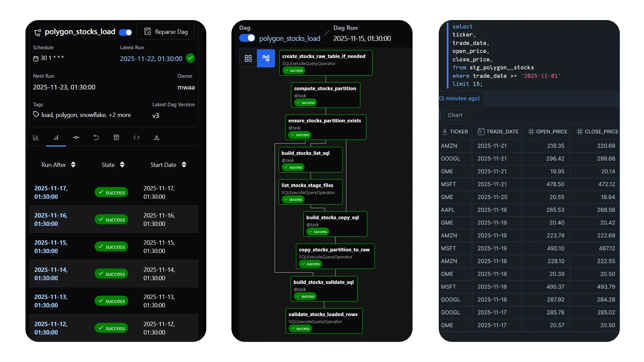The image size is (644, 362).
Task: Click the Reparse Dag button
Action: [x=166, y=32]
